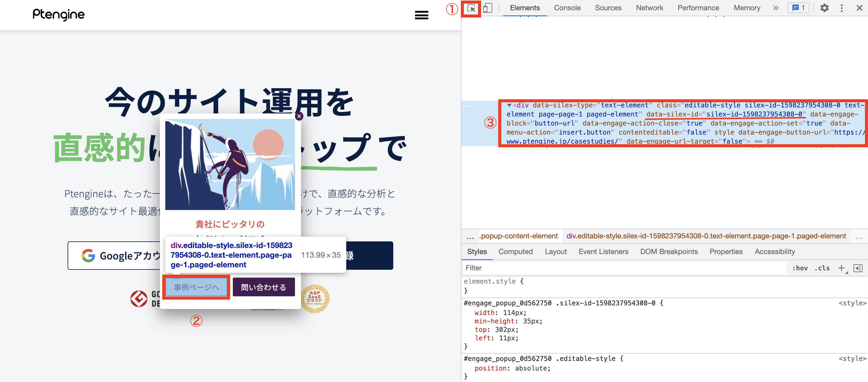Image resolution: width=868 pixels, height=382 pixels.
Task: Select the div.editable-style breadcrumb item
Action: 706,236
